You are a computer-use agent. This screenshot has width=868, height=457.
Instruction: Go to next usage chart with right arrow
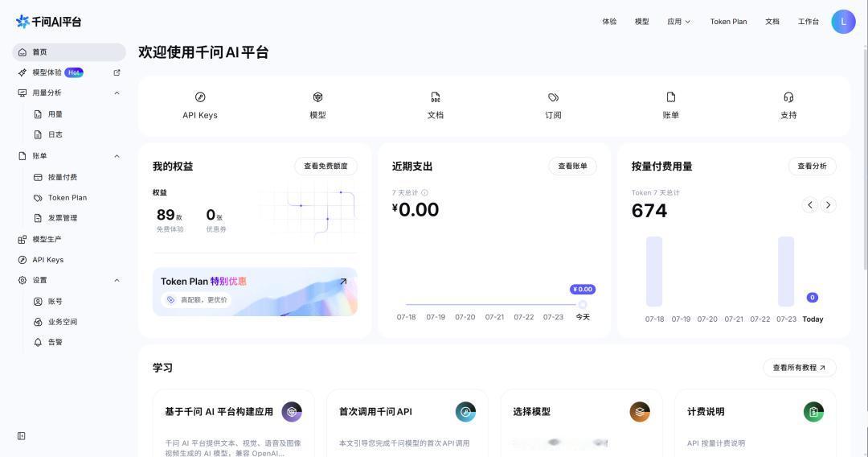point(828,205)
